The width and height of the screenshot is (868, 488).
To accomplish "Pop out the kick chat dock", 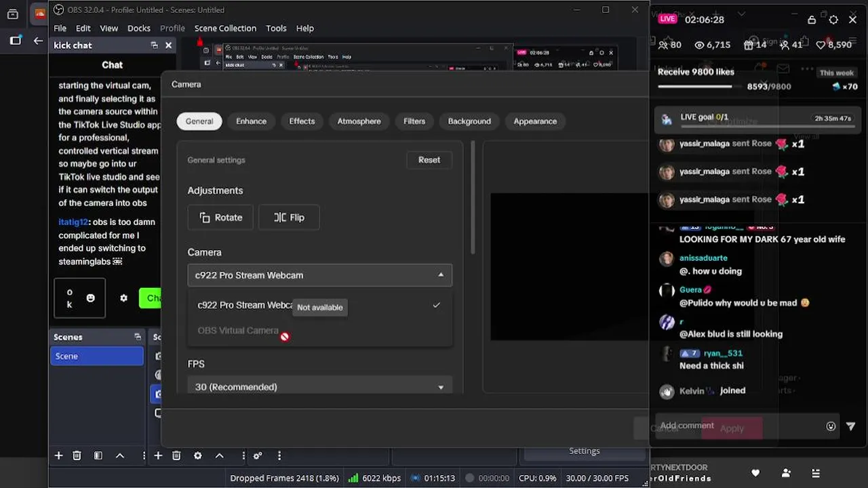I will coord(154,45).
